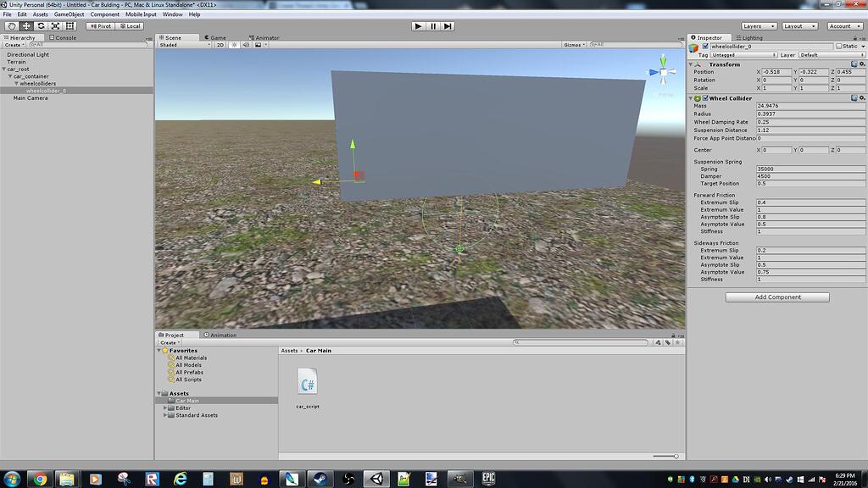Toggle scene audio in the Scene toolbar

246,44
